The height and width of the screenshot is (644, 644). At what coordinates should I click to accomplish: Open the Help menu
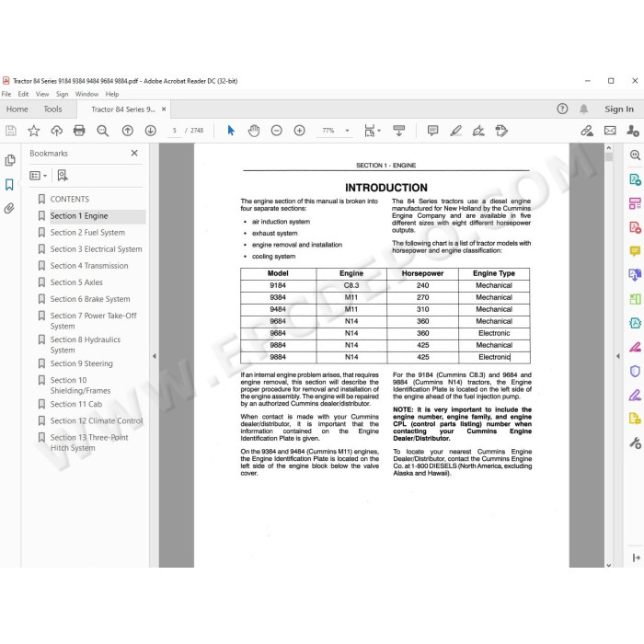[x=112, y=94]
